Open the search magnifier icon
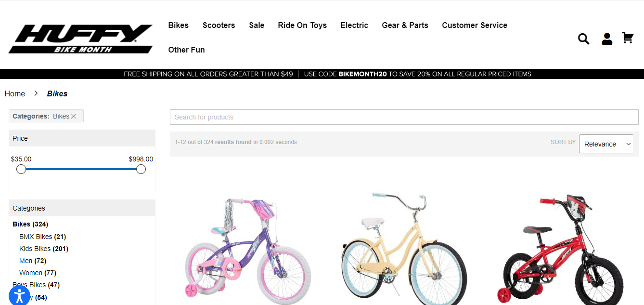Viewport: 644px width, 305px height. click(583, 39)
